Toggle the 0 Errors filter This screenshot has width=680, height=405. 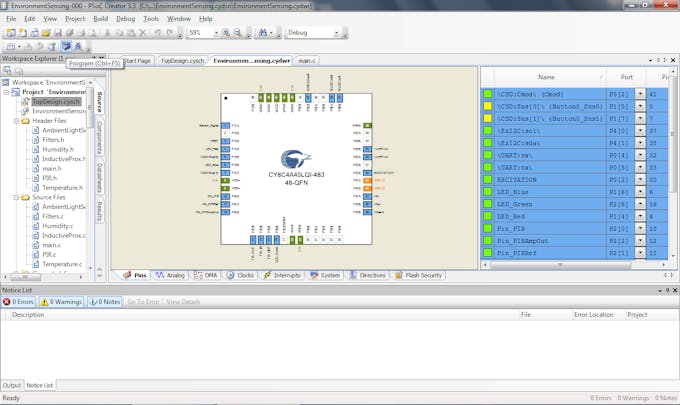20,301
